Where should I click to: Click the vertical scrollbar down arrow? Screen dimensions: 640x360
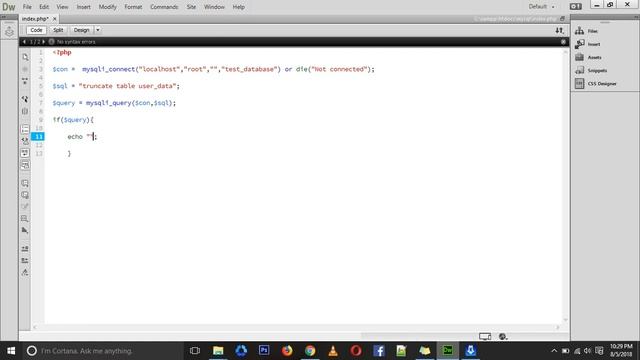566,320
